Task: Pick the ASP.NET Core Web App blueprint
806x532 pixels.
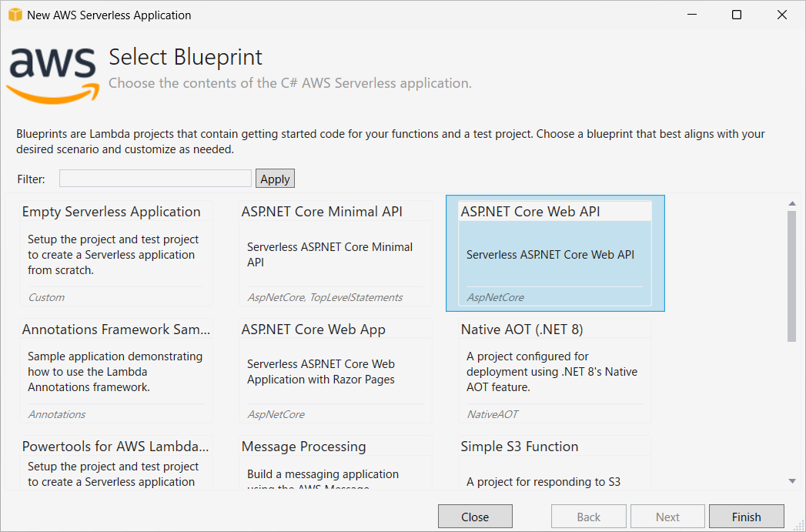Action: 336,370
